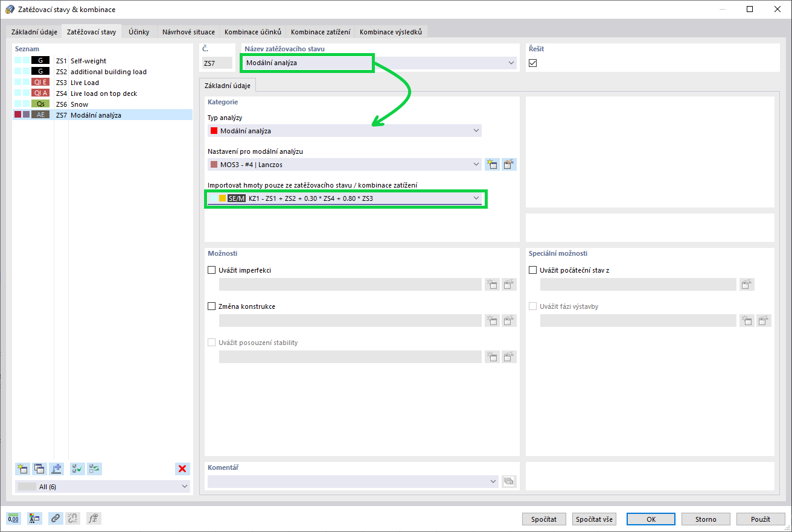
Task: Toggle the Řešit checkbox
Action: coord(532,63)
